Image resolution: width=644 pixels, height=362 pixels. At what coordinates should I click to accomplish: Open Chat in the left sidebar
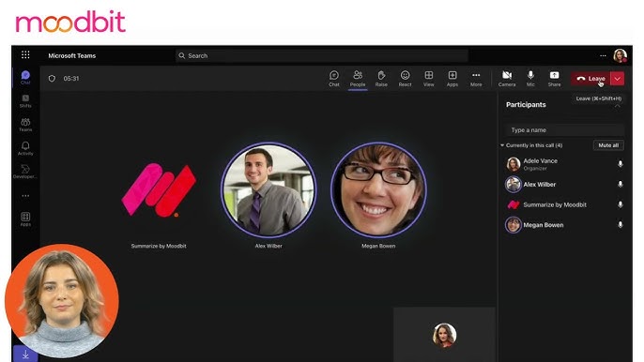pyautogui.click(x=25, y=77)
